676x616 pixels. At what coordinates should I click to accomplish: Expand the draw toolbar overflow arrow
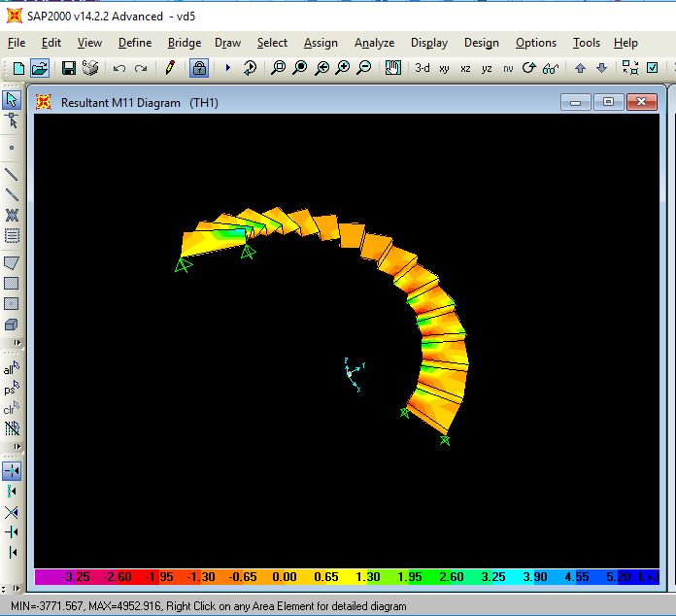coord(17,343)
